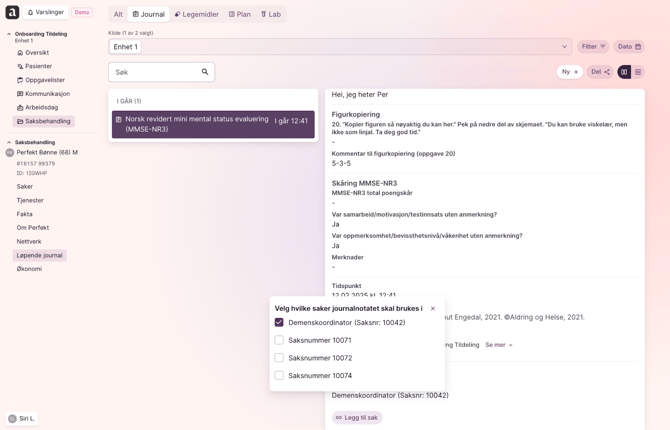Open the Kilde source dropdown
Image resolution: width=670 pixels, height=430 pixels.
[564, 47]
